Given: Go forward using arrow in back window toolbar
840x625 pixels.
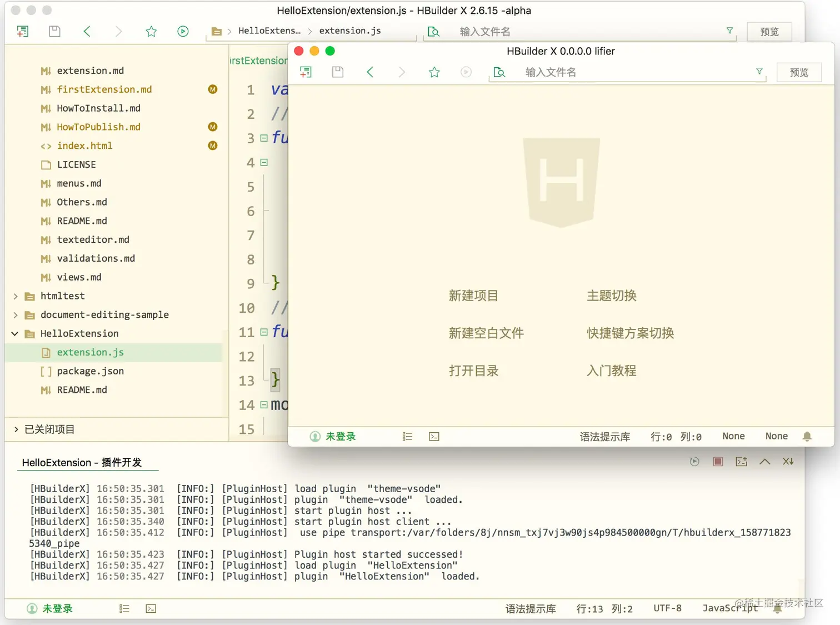Looking at the screenshot, I should pos(118,31).
